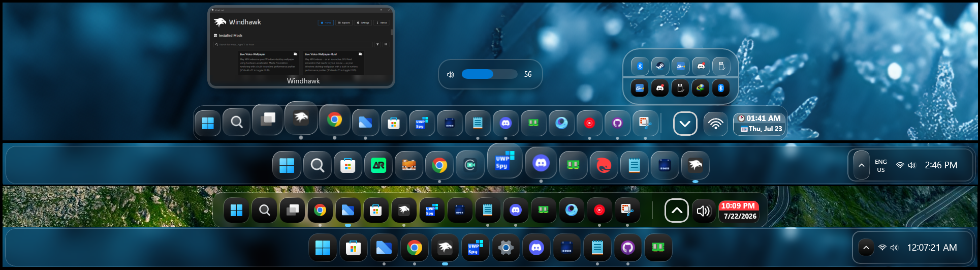
Task: Open Snipping Tool in the 10:09 PM taskbar
Action: [627, 210]
